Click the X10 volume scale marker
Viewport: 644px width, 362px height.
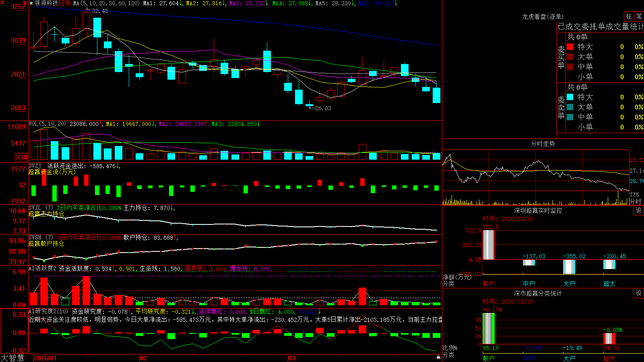click(21, 157)
